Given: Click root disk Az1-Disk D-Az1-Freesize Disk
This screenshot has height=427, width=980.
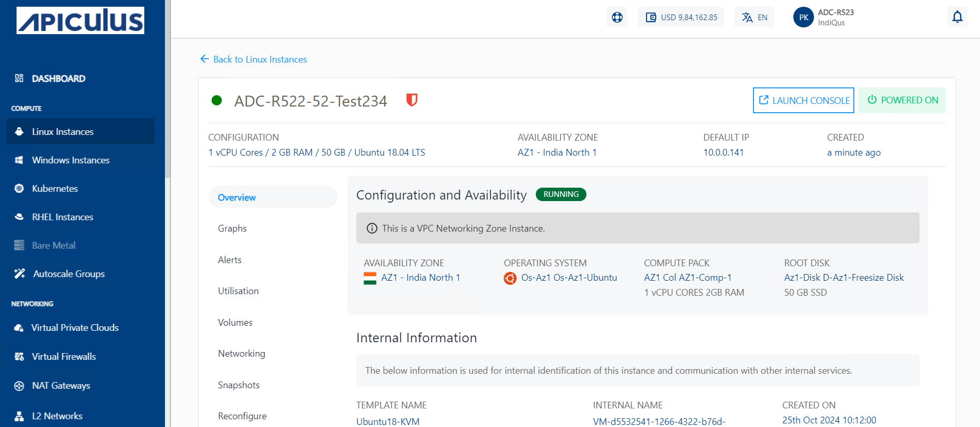Looking at the screenshot, I should click(844, 278).
